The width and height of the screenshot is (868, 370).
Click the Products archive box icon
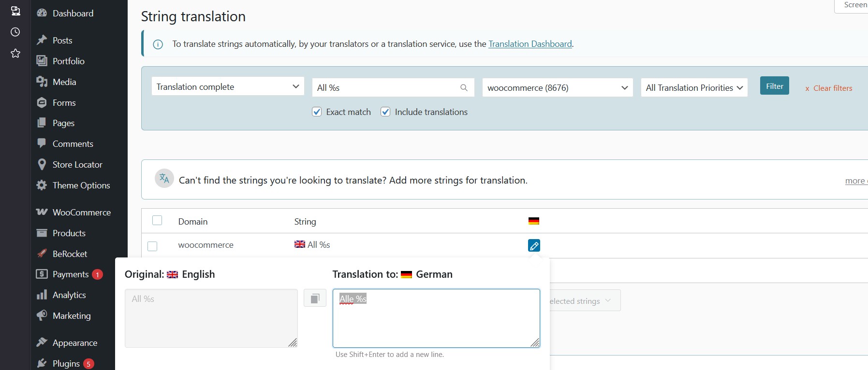42,233
